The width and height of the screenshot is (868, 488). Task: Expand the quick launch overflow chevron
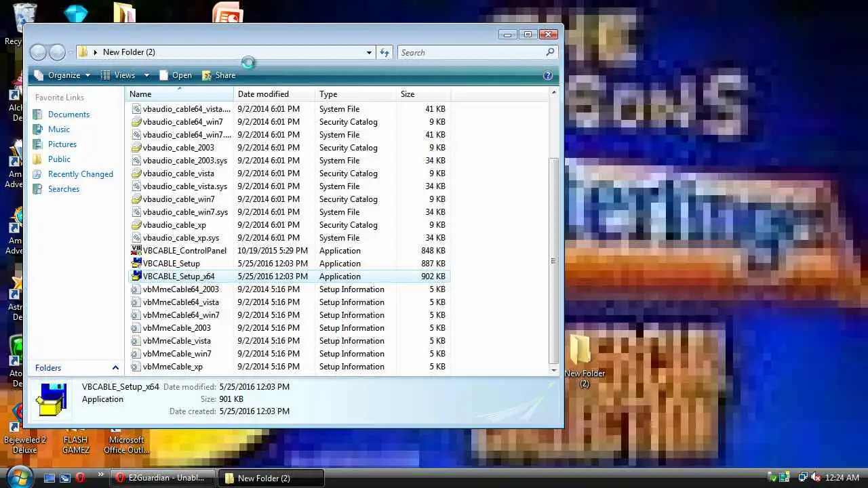tap(101, 474)
